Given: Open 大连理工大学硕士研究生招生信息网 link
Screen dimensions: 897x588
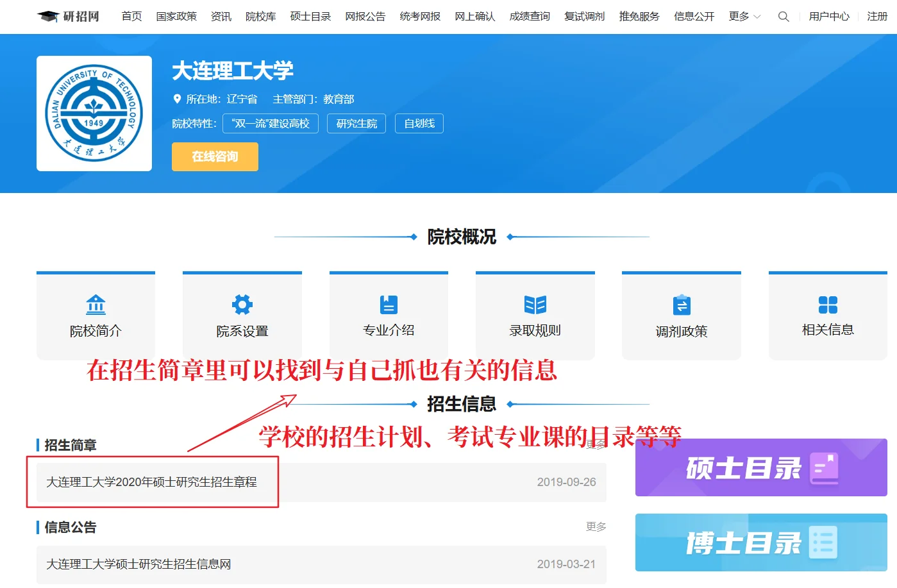Looking at the screenshot, I should coord(138,564).
